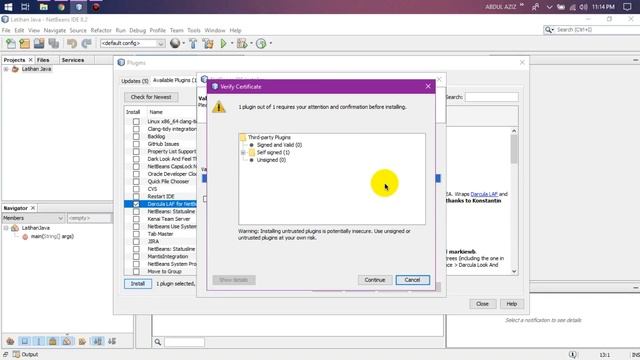Viewport: 640px width, 360px height.
Task: Toggle Show Static Members in Navigator
Action: (x=39, y=341)
